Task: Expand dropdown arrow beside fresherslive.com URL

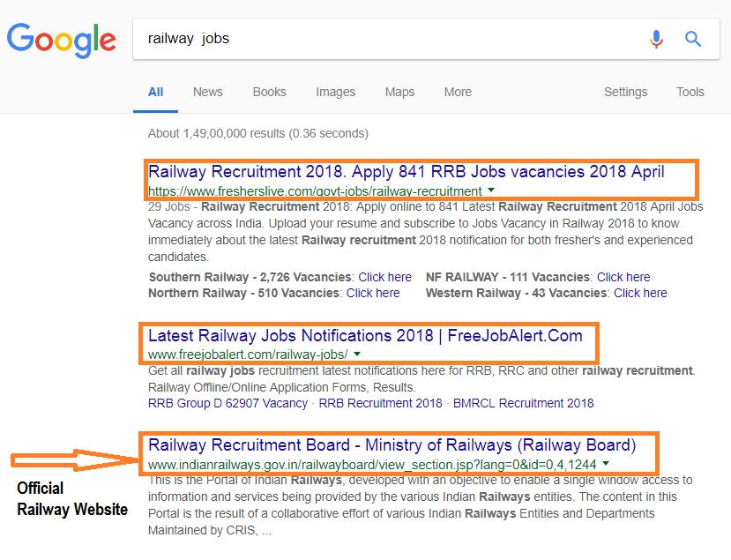Action: (x=491, y=190)
